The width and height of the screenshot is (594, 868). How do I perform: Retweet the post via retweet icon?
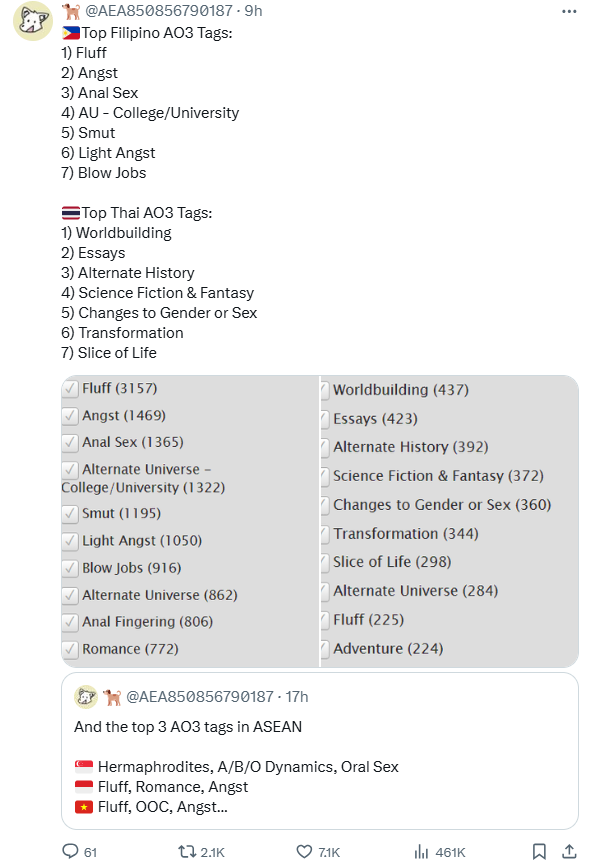(187, 851)
